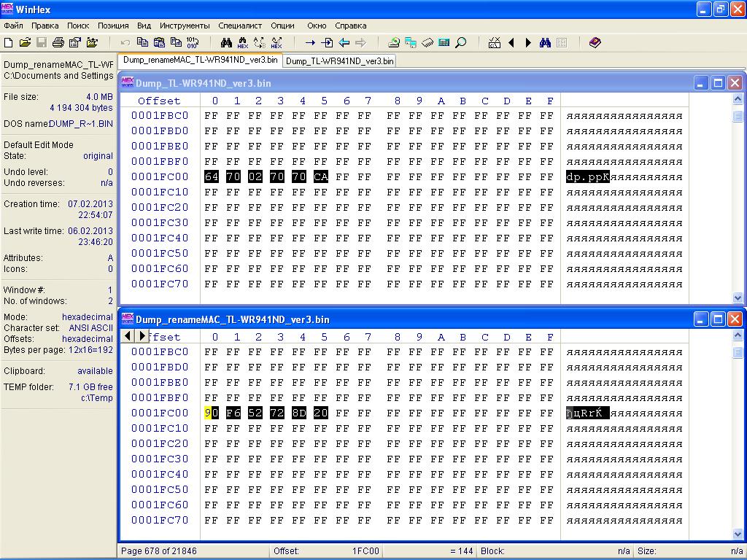Switch to Dump_renameMAC_TL-WR941ND_ver3.bin tab
Viewport: 747px width, 560px height.
coord(200,60)
